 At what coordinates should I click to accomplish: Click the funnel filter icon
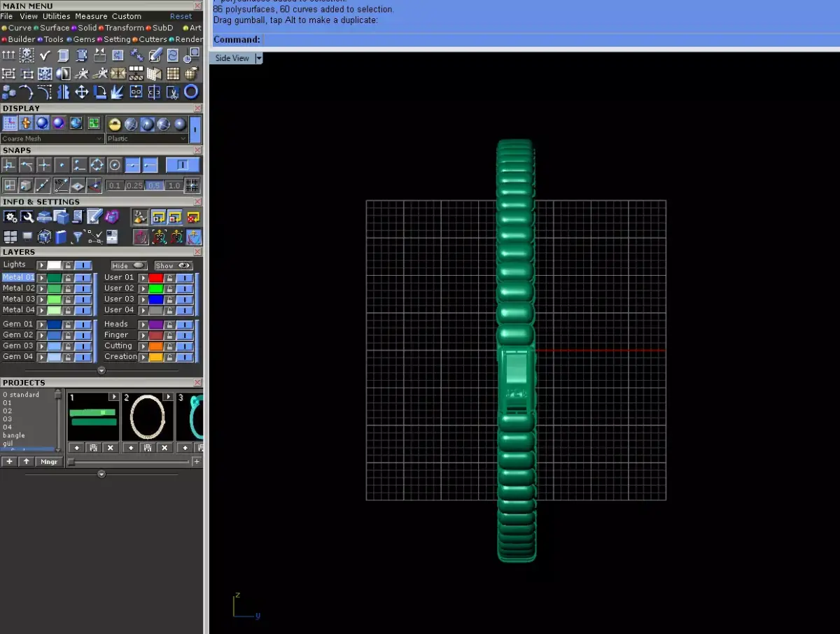[78, 237]
